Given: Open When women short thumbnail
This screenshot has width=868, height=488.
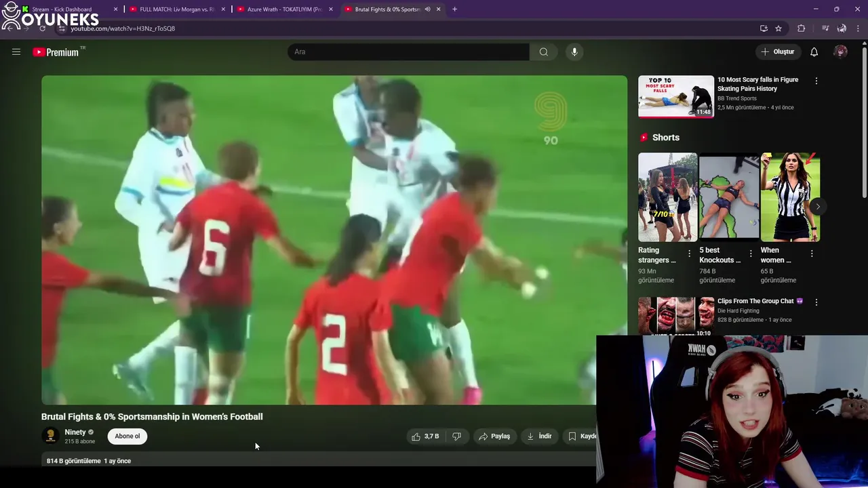Looking at the screenshot, I should [791, 197].
